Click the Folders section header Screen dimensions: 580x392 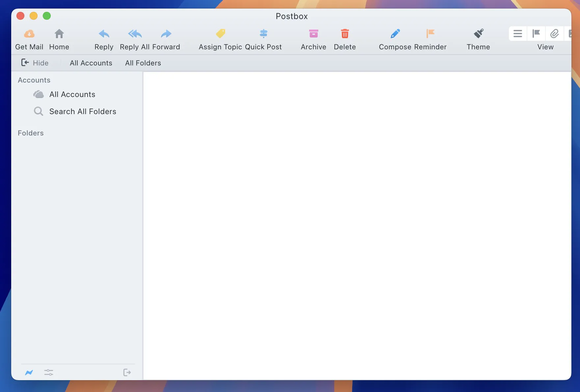point(31,133)
